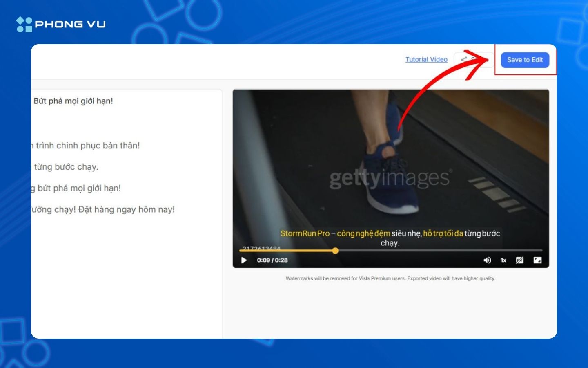Screen dimensions: 588x368
Task: Enter fullscreen mode in video player
Action: (x=537, y=260)
